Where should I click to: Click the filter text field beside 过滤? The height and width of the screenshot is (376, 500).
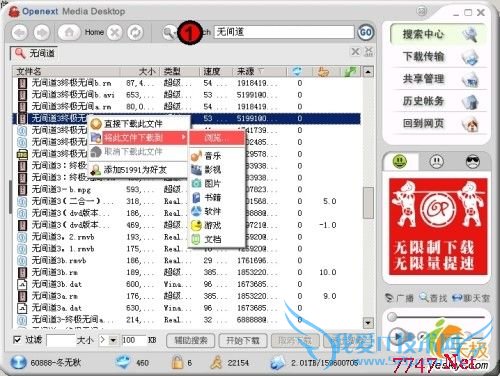(x=61, y=340)
